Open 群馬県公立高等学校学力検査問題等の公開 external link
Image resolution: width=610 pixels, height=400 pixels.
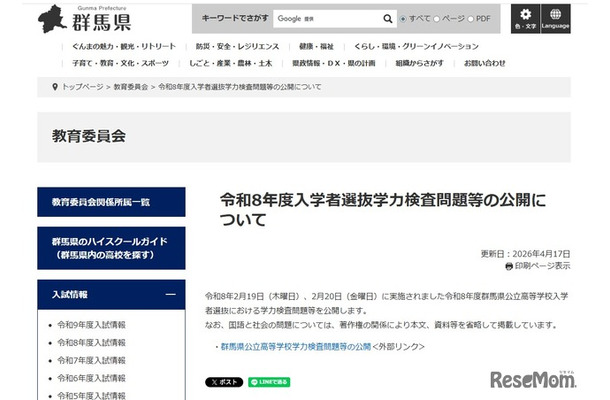296,347
